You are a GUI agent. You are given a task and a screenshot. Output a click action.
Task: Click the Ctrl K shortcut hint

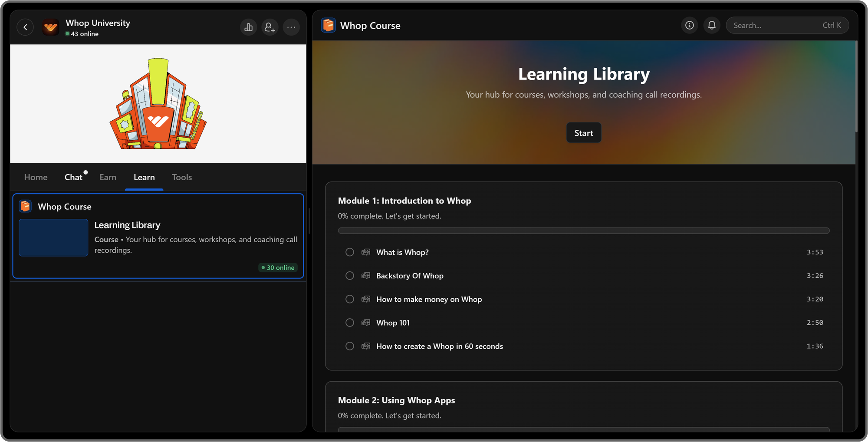pos(832,25)
